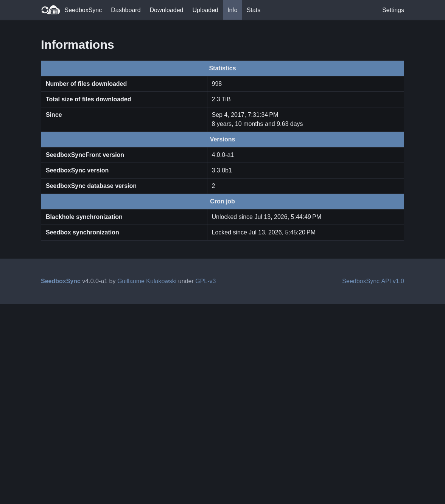This screenshot has height=504, width=445.
Task: Open SeedboxSync API v1.0 link
Action: 373,281
